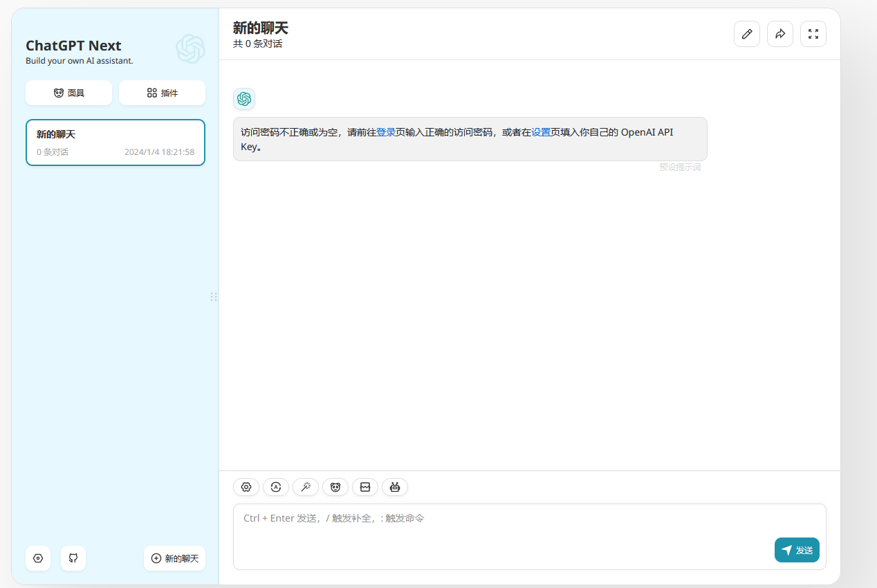Viewport: 877px width, 588px height.
Task: Open settings via hexagon icon in sidebar
Action: tap(38, 558)
